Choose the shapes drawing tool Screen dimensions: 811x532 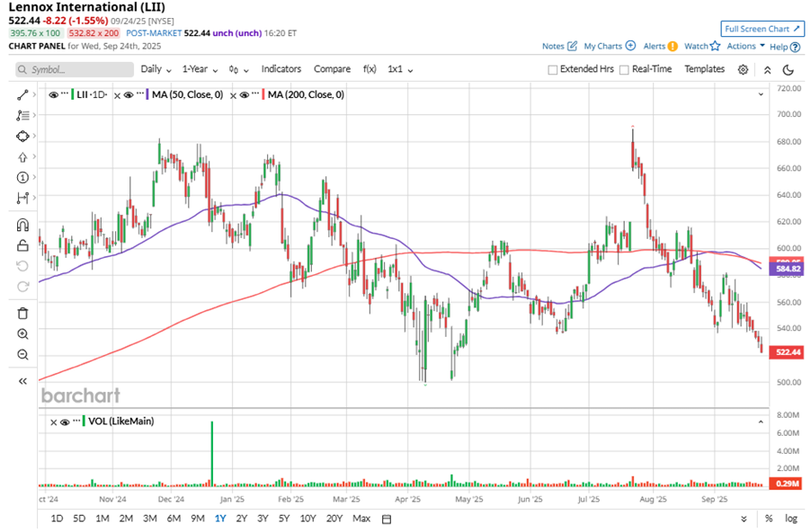tap(22, 136)
